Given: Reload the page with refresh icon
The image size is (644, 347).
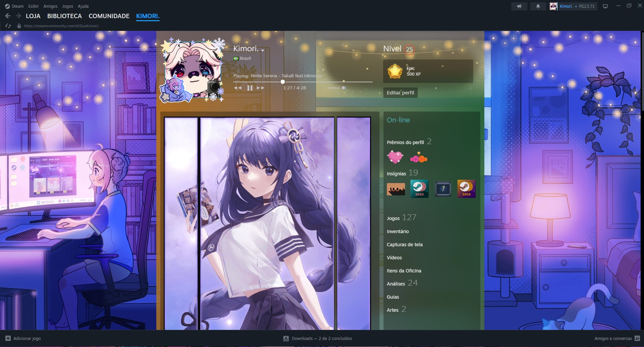Looking at the screenshot, I should (x=8, y=26).
